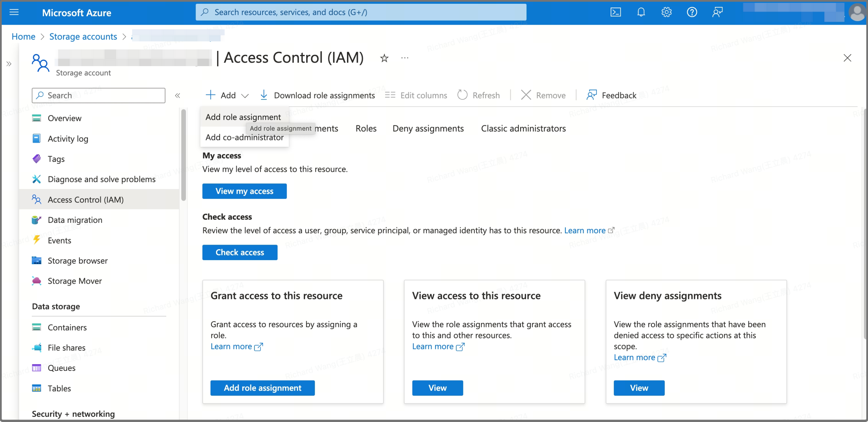Switch to the Deny assignments tab
Screen dimensions: 868x422
428,128
